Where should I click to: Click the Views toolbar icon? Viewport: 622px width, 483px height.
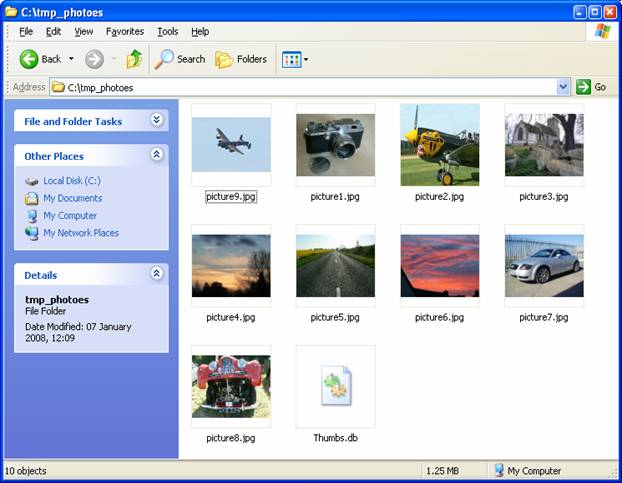(291, 59)
